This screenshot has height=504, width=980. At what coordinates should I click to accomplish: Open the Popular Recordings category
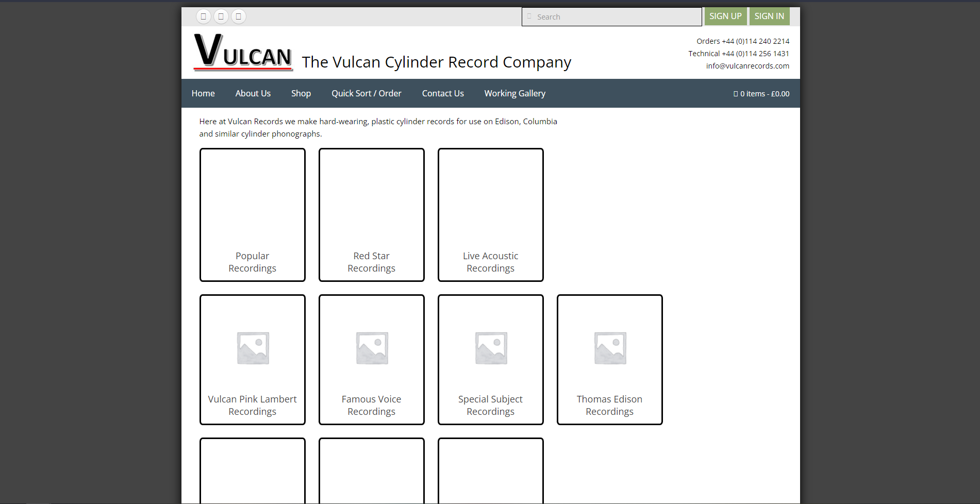click(x=253, y=262)
